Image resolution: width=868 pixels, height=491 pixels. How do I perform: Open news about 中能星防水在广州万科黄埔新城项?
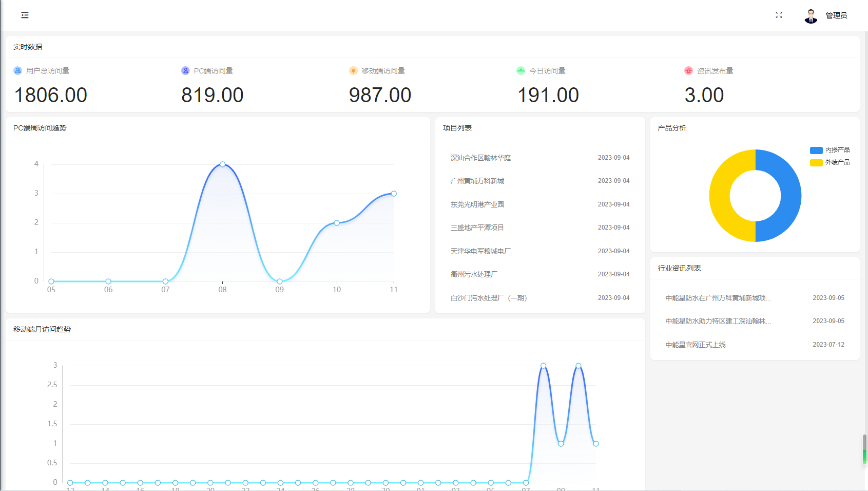pyautogui.click(x=718, y=298)
